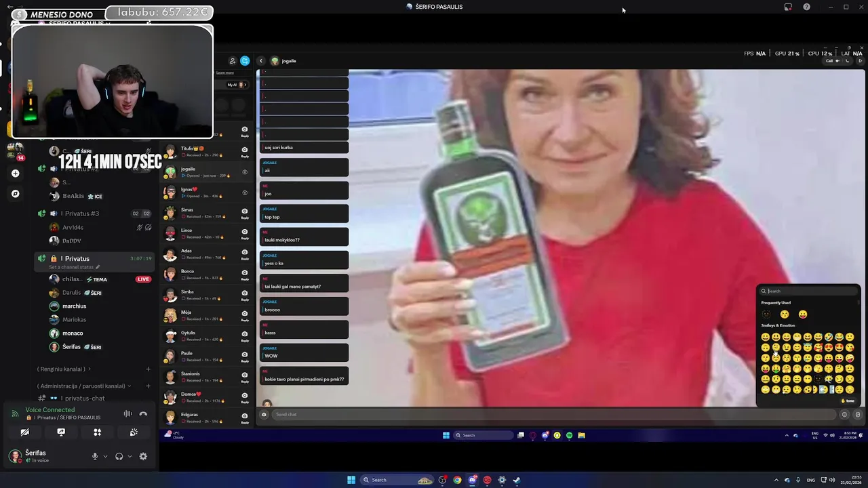
Task: Open Chrome from the bottom taskbar
Action: point(457,480)
